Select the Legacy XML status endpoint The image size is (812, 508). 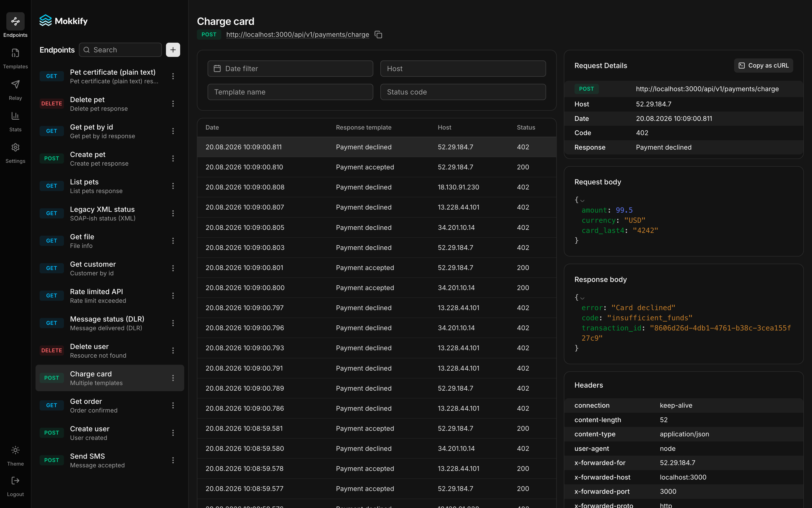tap(110, 213)
